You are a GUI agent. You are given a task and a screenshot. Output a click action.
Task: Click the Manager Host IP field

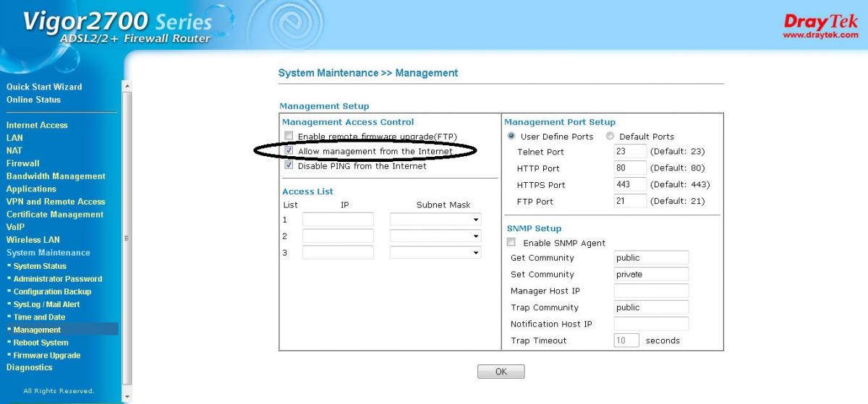[651, 291]
